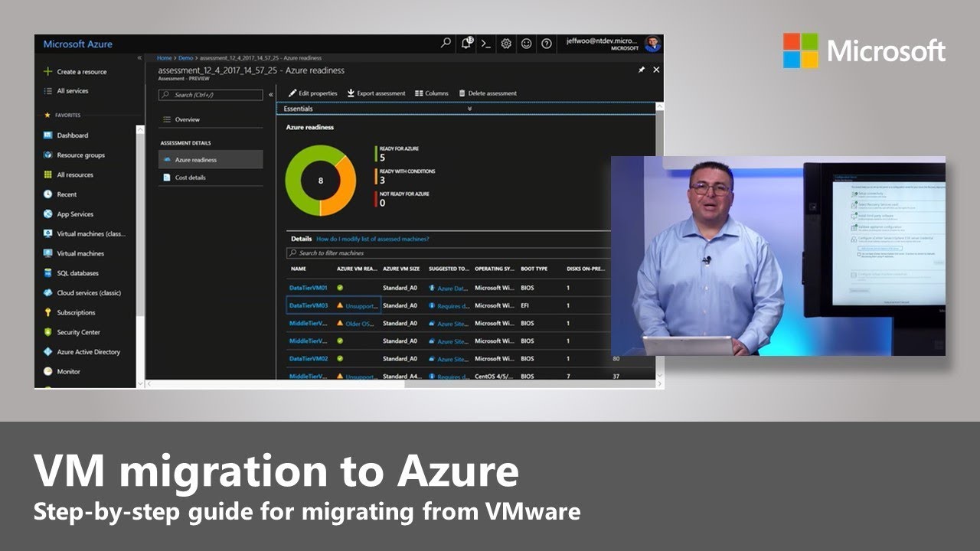
Task: Open the DataTierVM02 machine link
Action: pyautogui.click(x=309, y=358)
